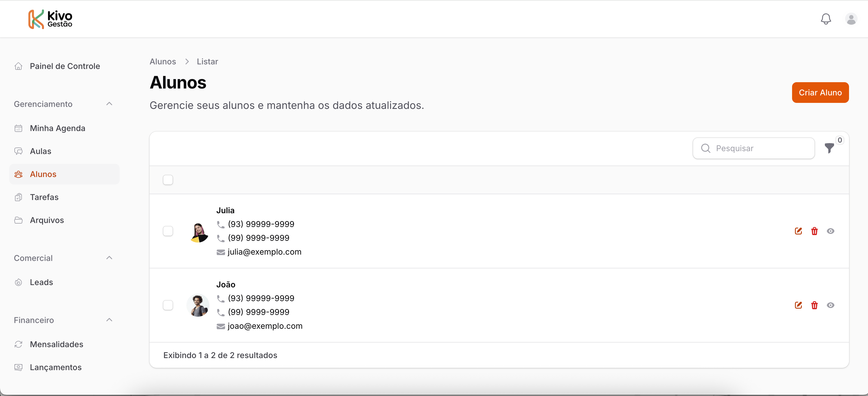Check the select-all checkbox in header
The height and width of the screenshot is (396, 868).
(x=168, y=180)
